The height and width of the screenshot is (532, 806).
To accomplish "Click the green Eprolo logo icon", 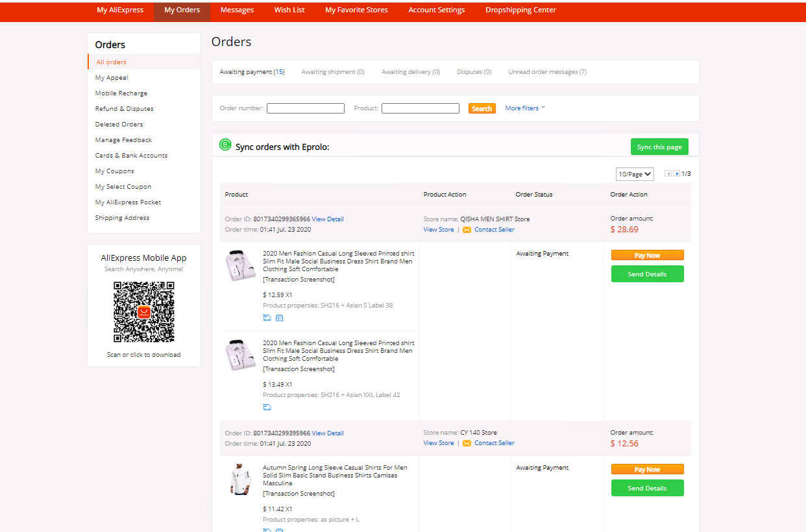I will tap(225, 145).
